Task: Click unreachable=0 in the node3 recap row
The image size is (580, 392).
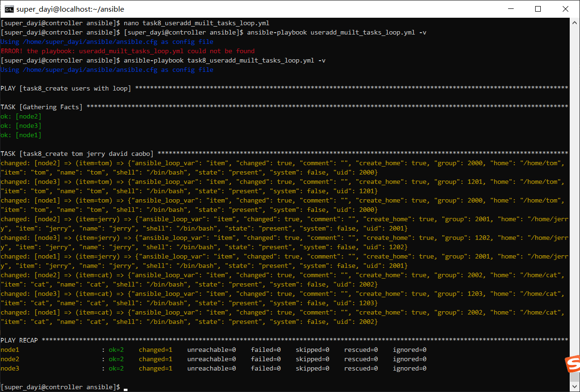Action: click(212, 368)
